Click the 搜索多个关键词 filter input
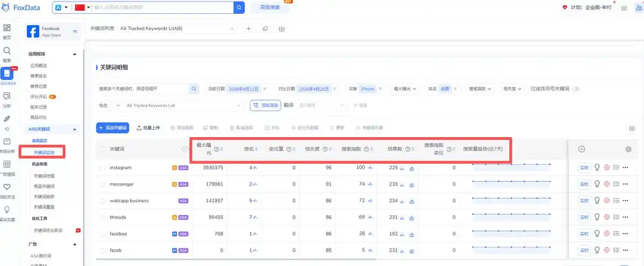The width and height of the screenshot is (644, 266). tap(143, 89)
